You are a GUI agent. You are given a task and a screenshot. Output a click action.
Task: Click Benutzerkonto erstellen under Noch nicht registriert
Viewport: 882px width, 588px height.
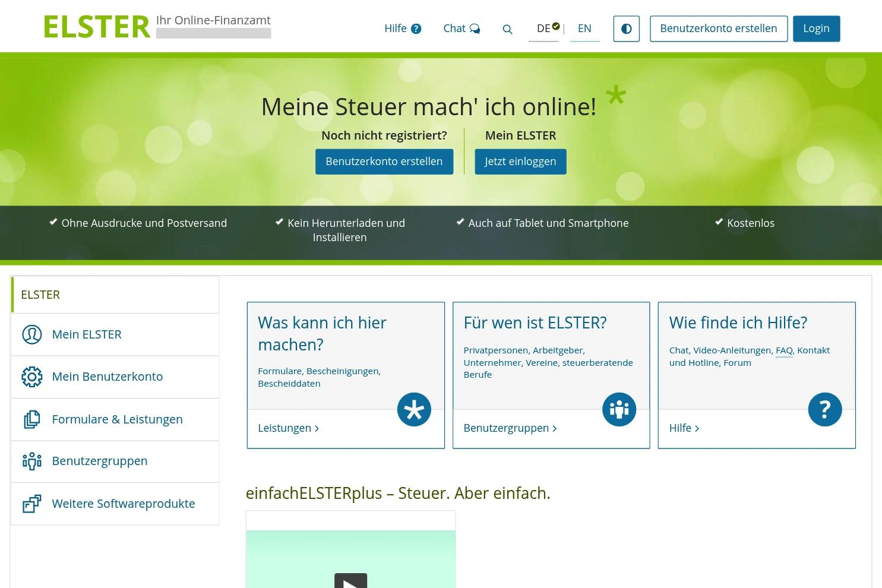(x=384, y=162)
